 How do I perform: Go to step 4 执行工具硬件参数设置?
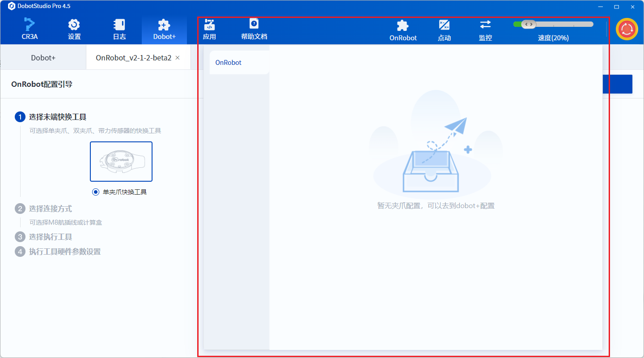65,251
